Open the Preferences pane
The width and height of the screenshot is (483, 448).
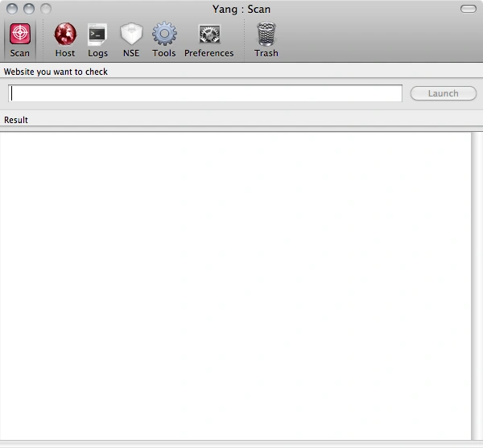209,39
